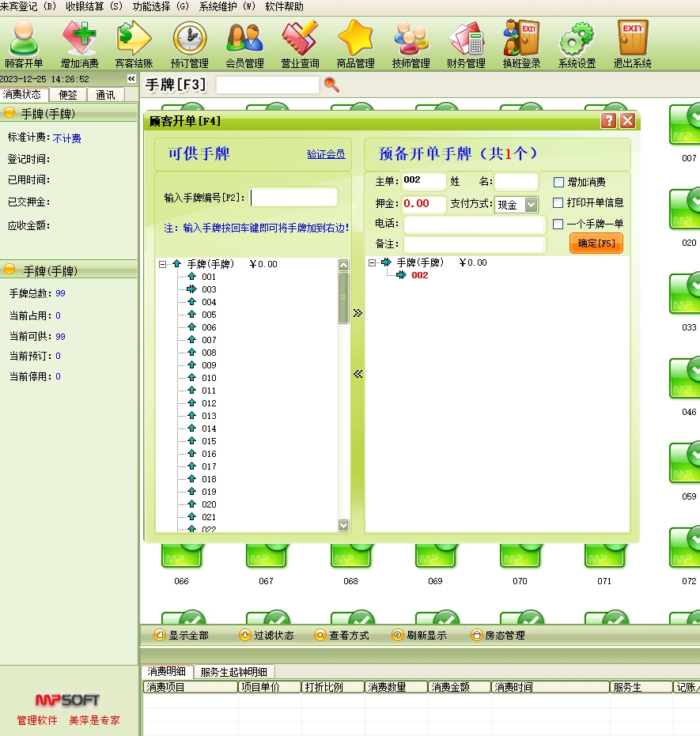Open the 系统维护 menu
The width and height of the screenshot is (700, 736).
227,6
